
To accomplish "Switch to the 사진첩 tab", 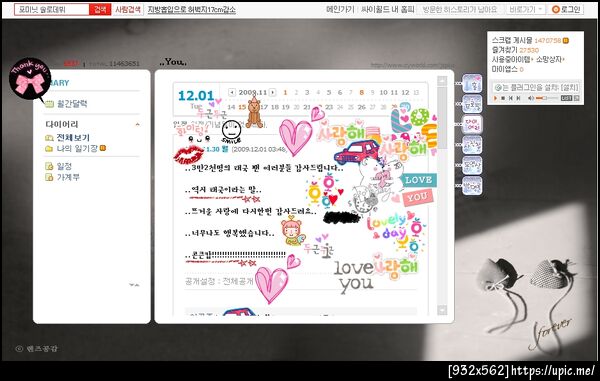I will [x=472, y=145].
